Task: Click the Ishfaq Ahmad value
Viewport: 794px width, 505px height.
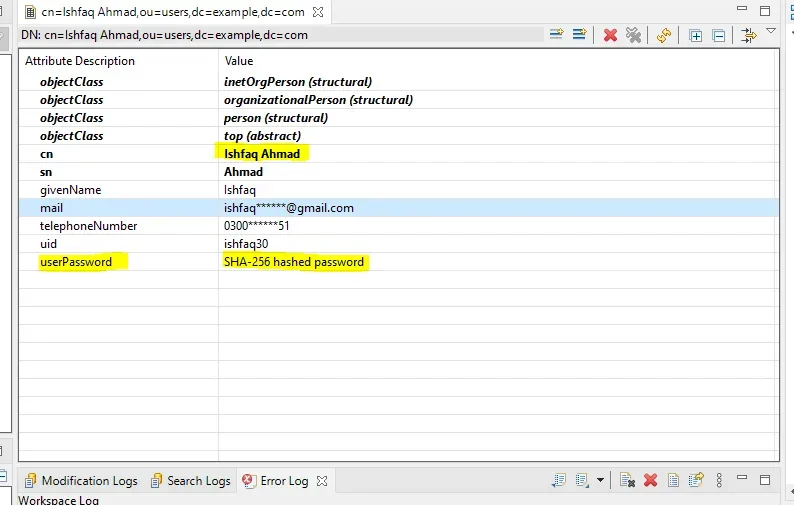Action: point(262,153)
